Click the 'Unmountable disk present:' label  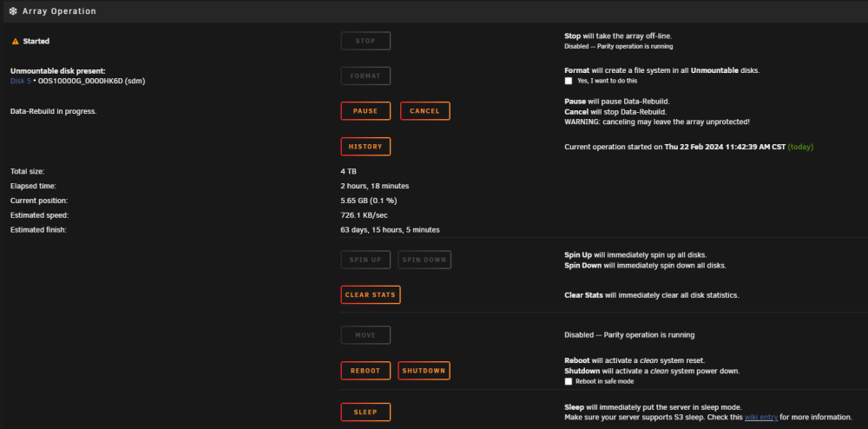pyautogui.click(x=57, y=71)
